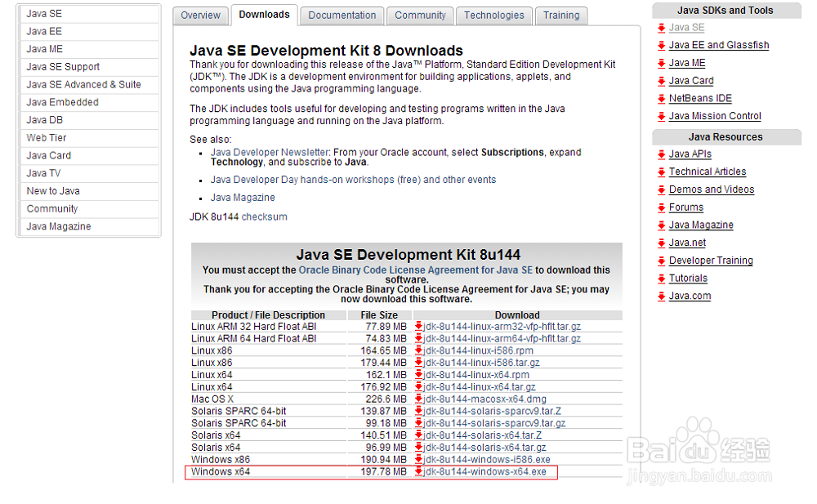Open Java Magazine link under See also

coord(243,198)
